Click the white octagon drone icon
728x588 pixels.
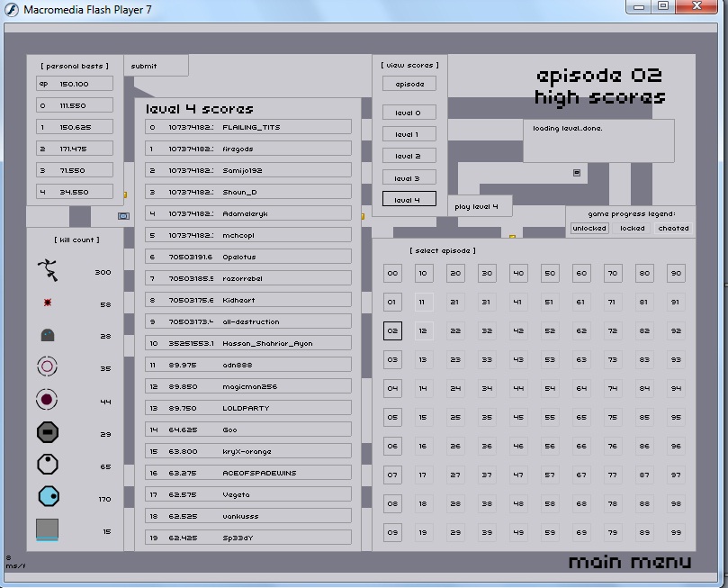coord(48,465)
